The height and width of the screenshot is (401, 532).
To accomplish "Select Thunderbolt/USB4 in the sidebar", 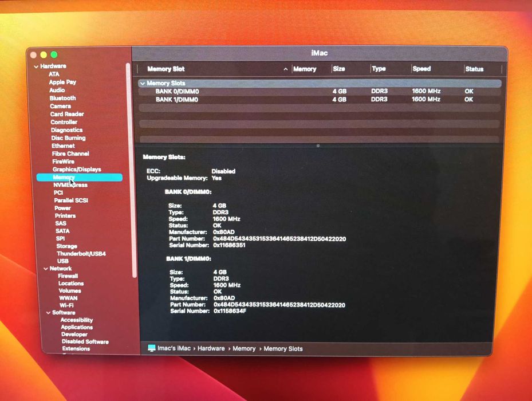I will 81,254.
